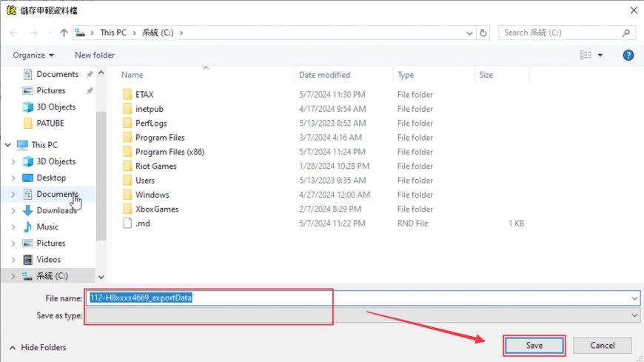Select the ETAX folder icon
This screenshot has width=644, height=362.
coord(128,95)
